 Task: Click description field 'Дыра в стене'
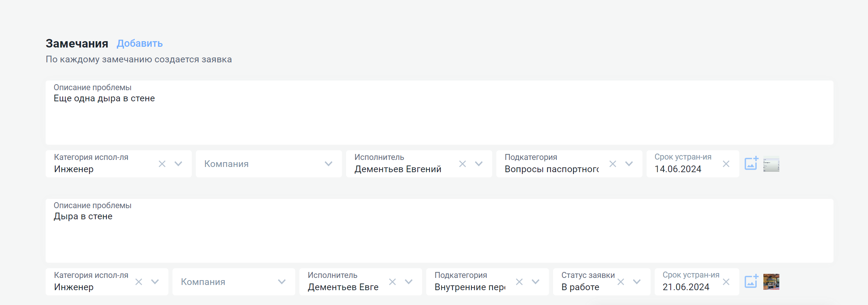[x=439, y=233]
